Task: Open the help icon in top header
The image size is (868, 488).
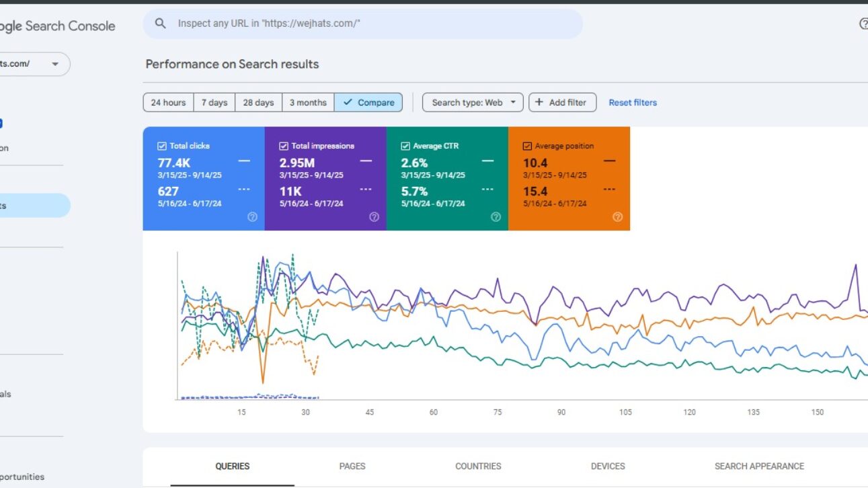Action: [863, 24]
